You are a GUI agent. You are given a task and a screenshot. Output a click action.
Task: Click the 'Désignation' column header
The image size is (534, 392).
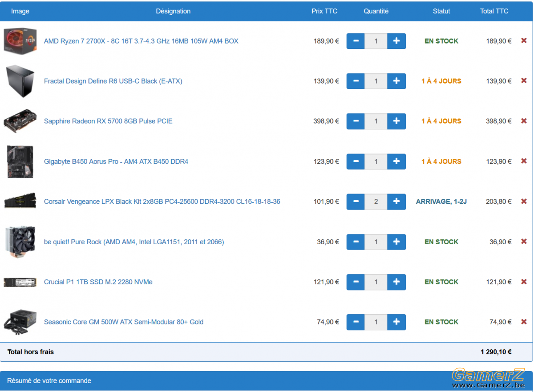coord(173,11)
